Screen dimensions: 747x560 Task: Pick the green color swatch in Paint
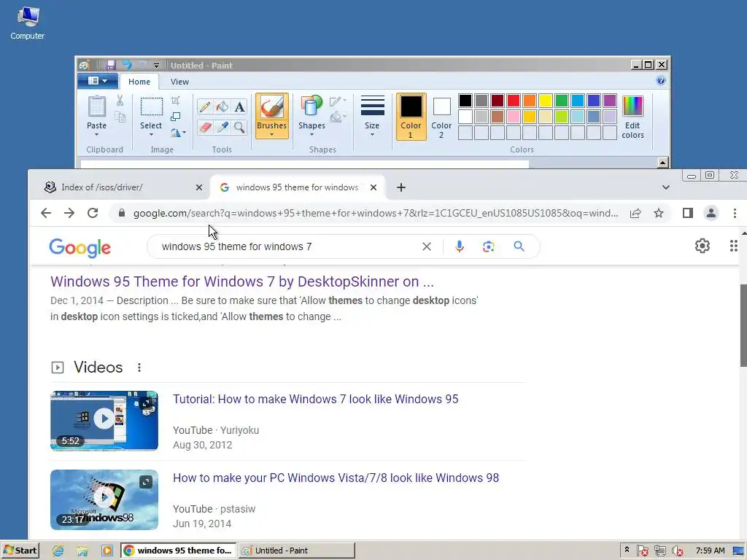(562, 101)
